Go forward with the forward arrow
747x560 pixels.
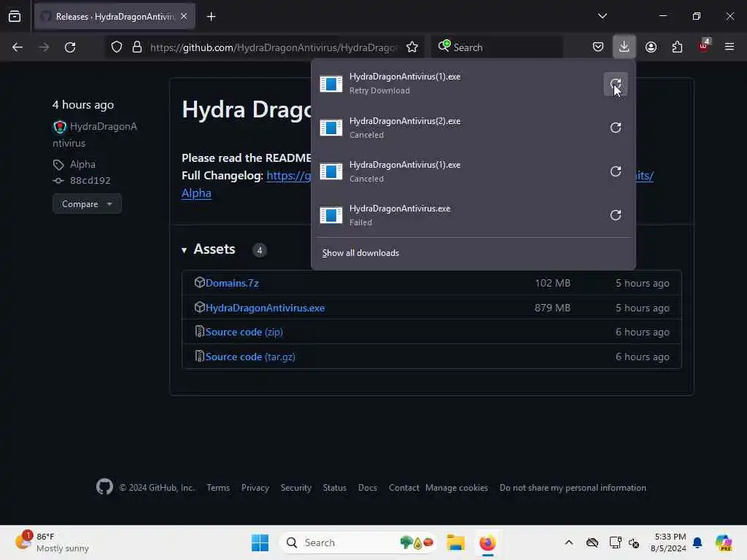pos(43,47)
